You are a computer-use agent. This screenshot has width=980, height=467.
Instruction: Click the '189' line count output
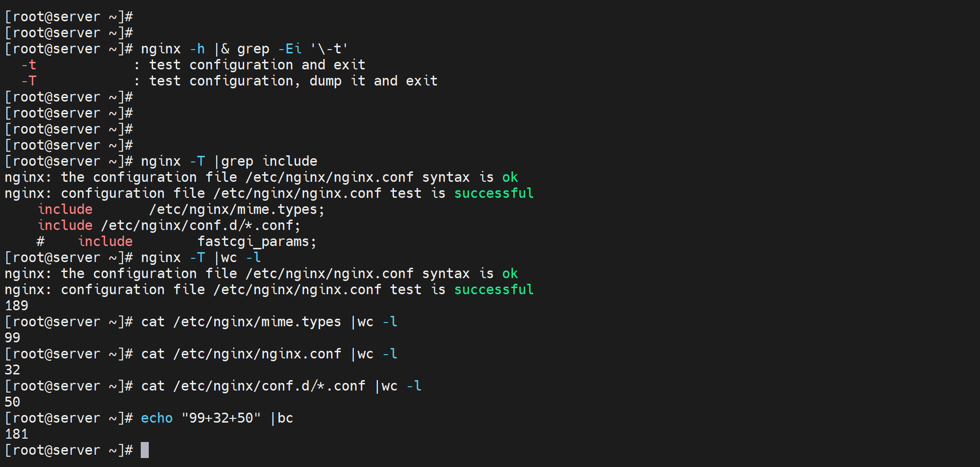click(x=17, y=306)
